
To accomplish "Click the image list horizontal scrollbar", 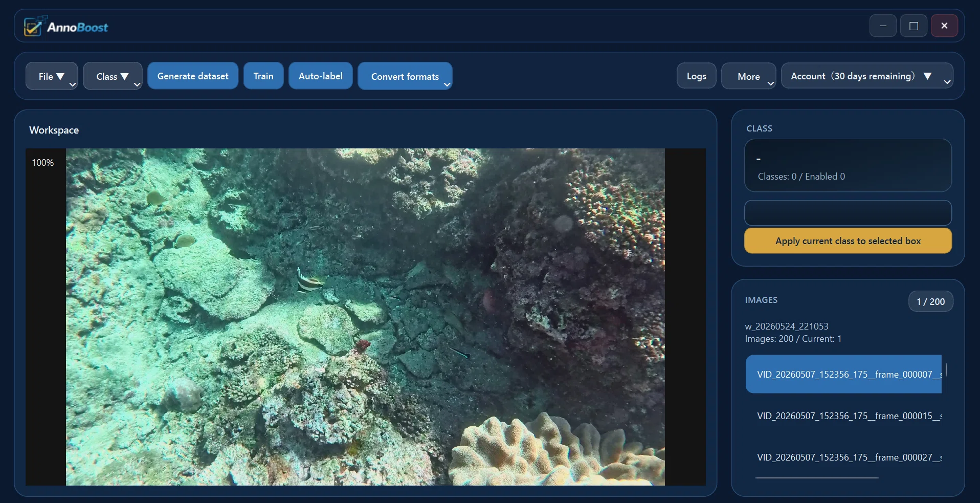I will pyautogui.click(x=817, y=478).
